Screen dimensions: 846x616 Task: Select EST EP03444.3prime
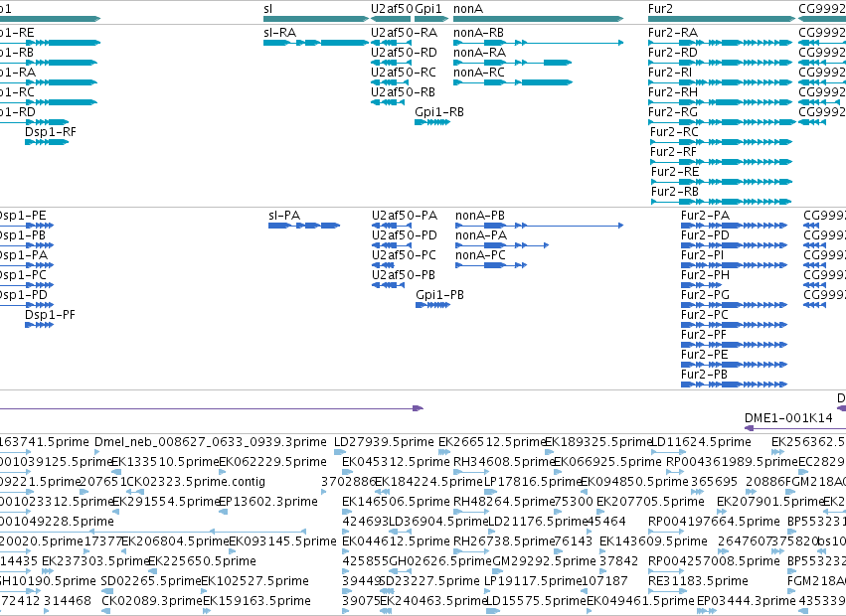[747, 601]
